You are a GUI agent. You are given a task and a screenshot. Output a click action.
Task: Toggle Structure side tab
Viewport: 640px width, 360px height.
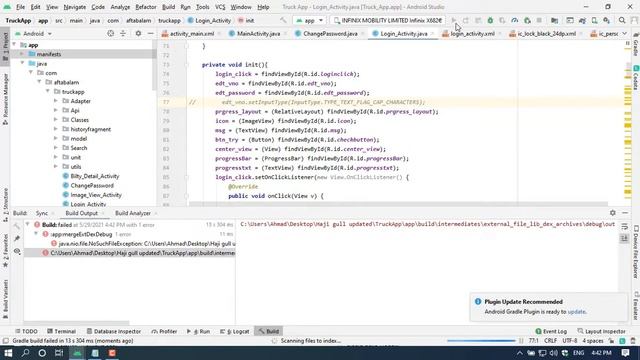(5, 205)
